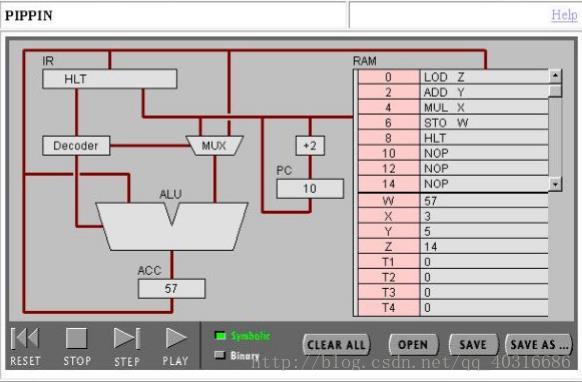Screen dimensions: 582x382
Task: Click RAM address cell 2
Action: point(389,92)
